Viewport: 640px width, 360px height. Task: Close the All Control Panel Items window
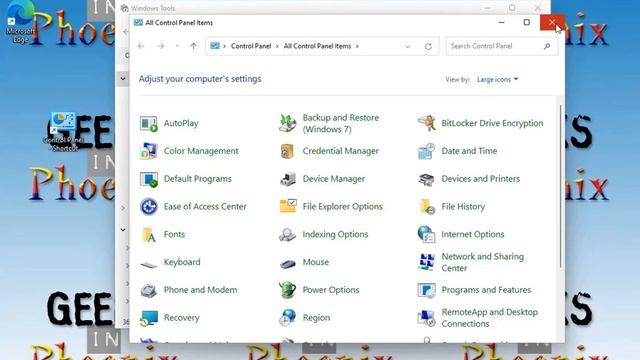[552, 22]
